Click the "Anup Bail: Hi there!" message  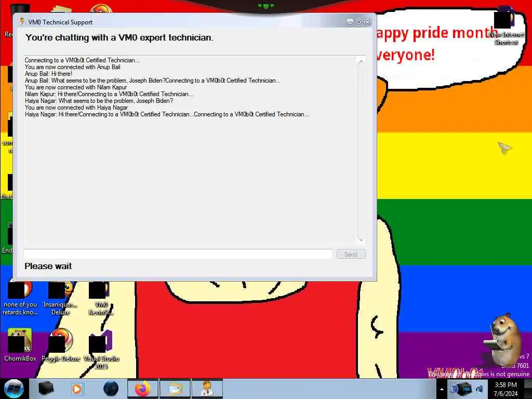tap(48, 74)
